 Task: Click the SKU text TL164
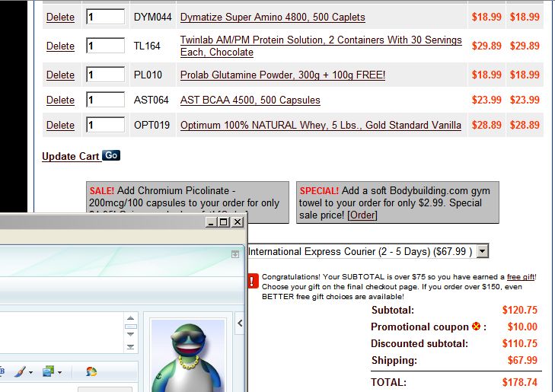click(x=147, y=46)
